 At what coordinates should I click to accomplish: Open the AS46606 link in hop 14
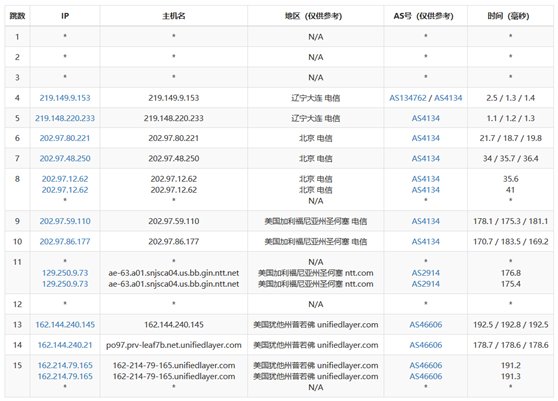click(426, 345)
